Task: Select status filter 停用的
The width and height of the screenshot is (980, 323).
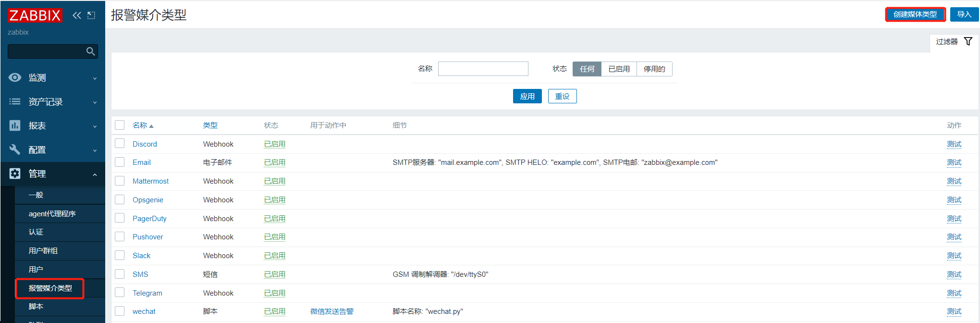Action: tap(654, 69)
